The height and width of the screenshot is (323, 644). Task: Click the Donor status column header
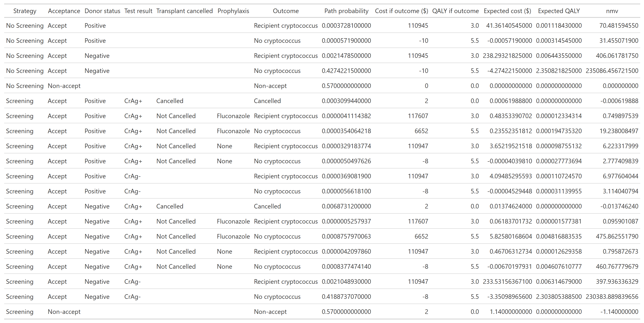[x=102, y=11]
